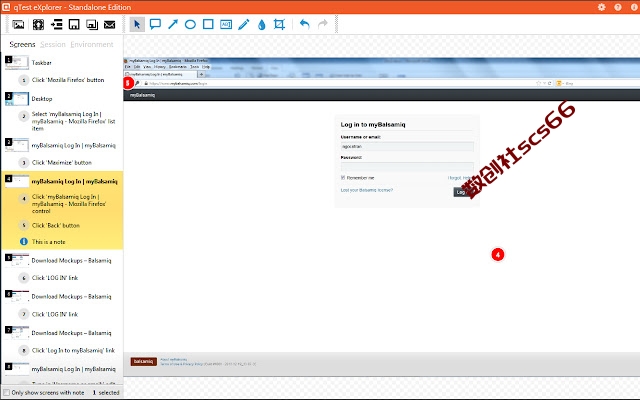Click 'Lost your Balsamiq license?' link

367,190
